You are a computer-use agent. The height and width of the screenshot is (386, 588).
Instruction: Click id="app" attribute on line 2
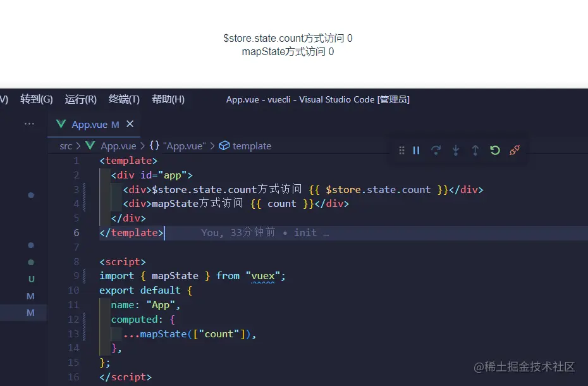[163, 175]
